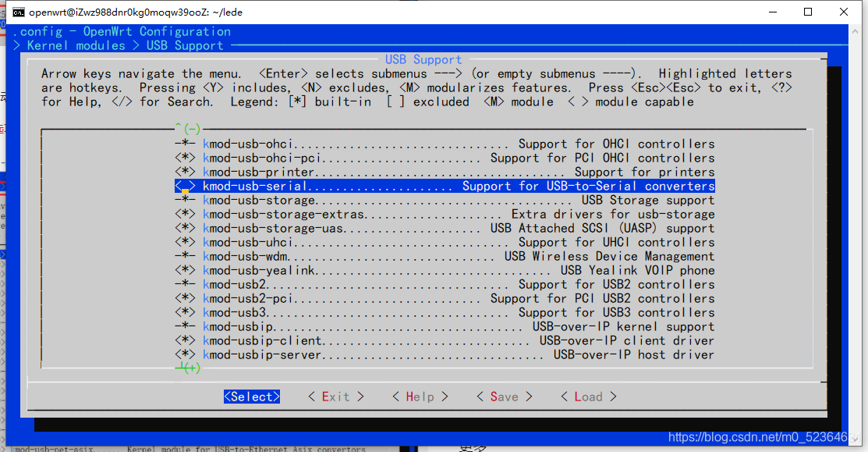Select the kmod-usb-printer entry
Viewport: 868px width, 452px height.
445,172
